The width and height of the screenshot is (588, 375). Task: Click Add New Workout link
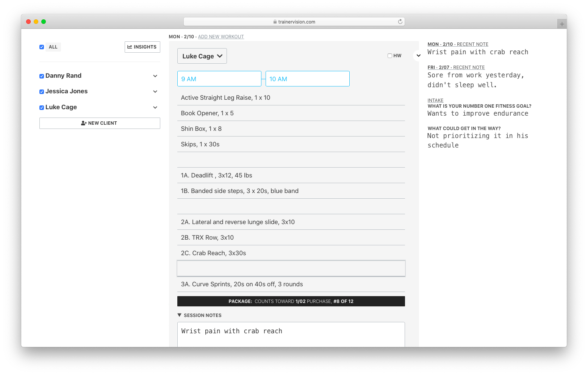click(221, 37)
